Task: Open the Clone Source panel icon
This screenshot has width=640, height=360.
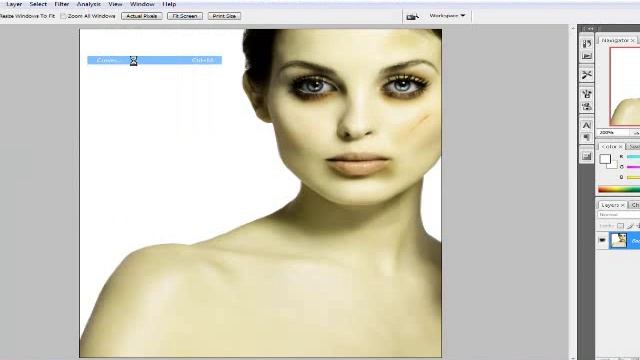Action: (x=587, y=107)
